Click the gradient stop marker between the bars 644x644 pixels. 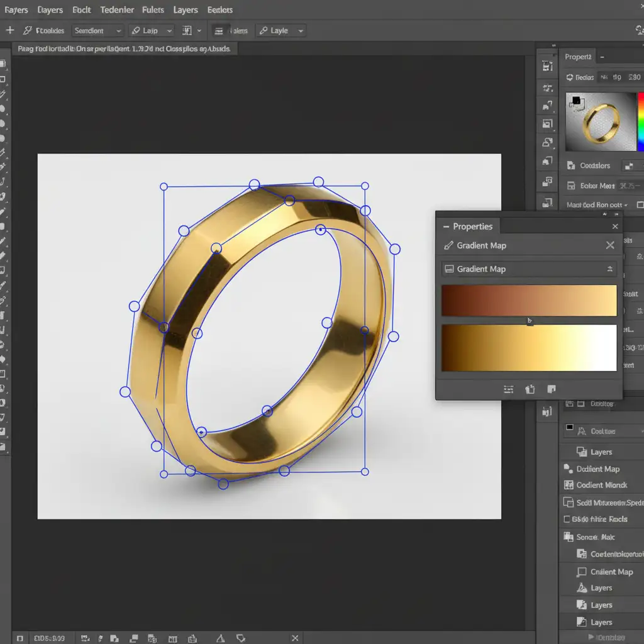pyautogui.click(x=530, y=321)
